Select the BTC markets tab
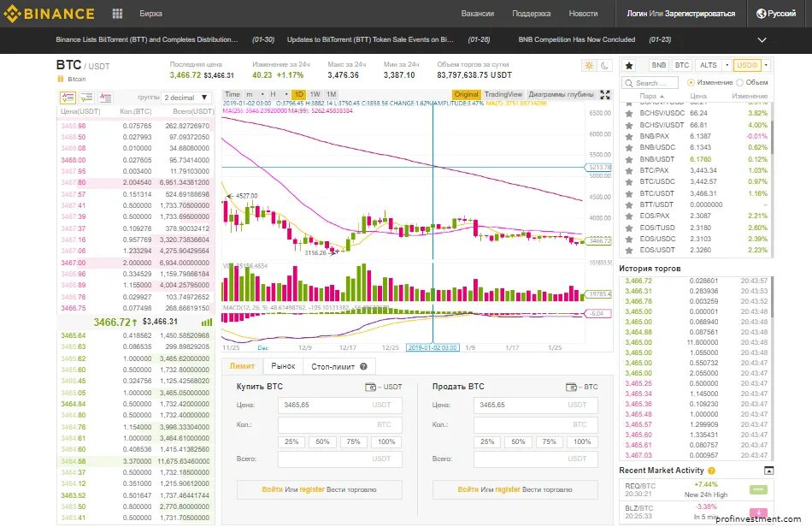This screenshot has height=527, width=812. tap(682, 65)
